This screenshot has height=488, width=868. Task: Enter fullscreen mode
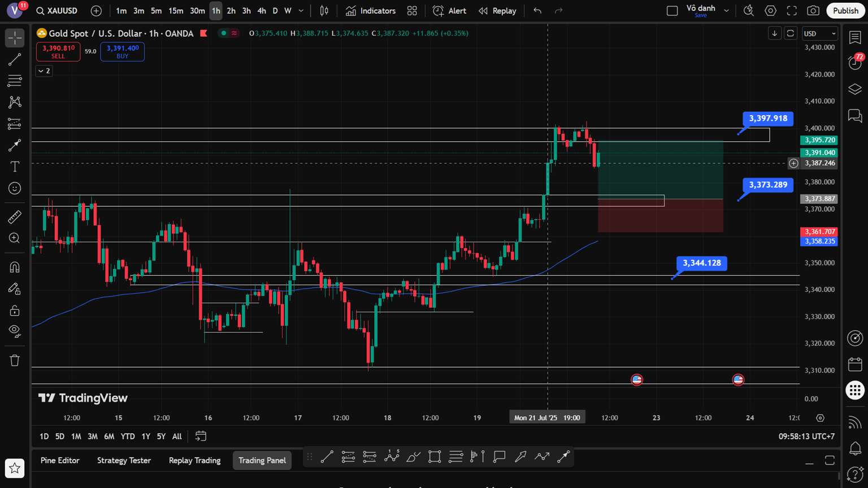(792, 11)
